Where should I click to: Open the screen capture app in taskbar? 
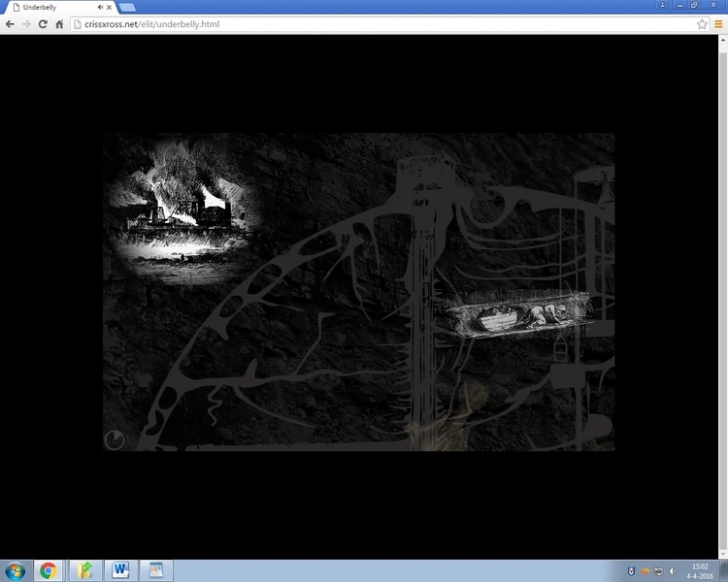[x=156, y=570]
